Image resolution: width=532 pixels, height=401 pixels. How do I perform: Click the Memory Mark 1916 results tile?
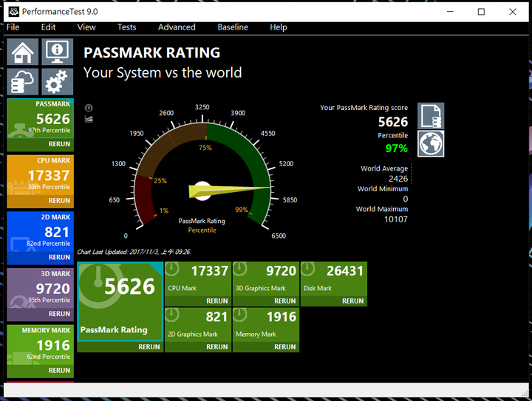coord(265,323)
